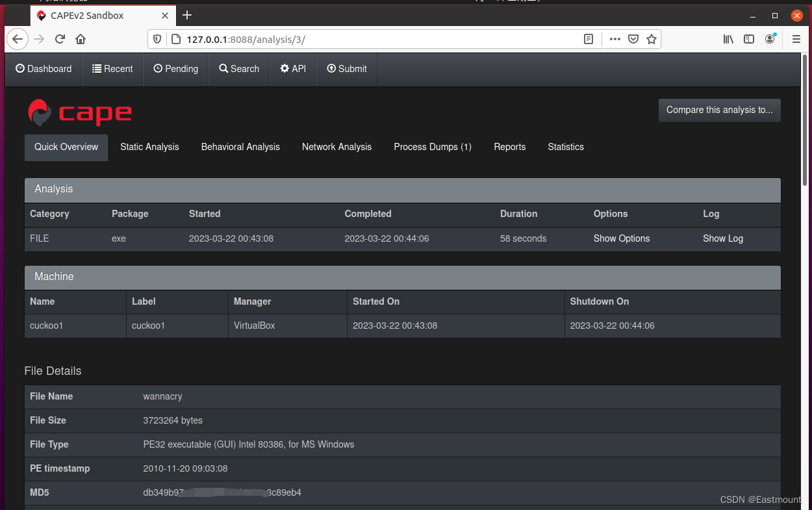Open the Firefox hamburger menu
This screenshot has height=510, width=812.
[796, 39]
